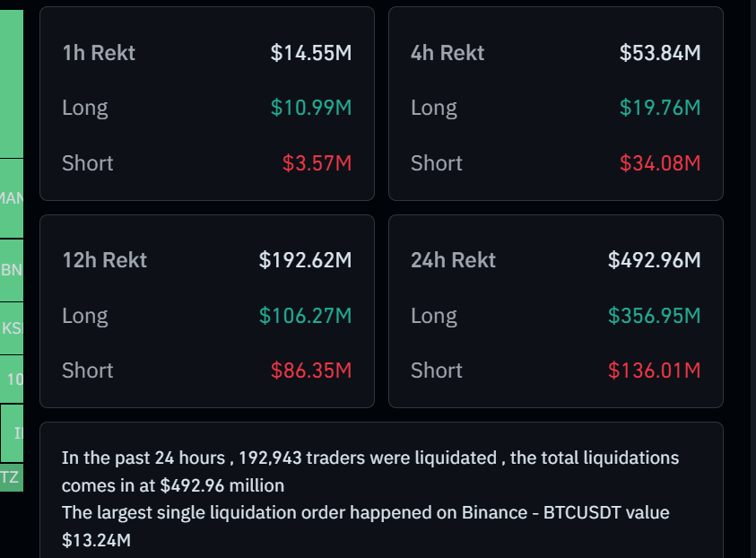Click the Short value $3.57M in 1h card

click(x=318, y=163)
